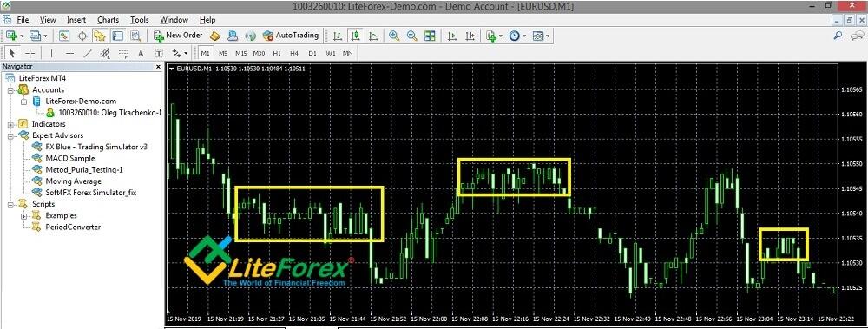Select the Text Label tool
868x329 pixels.
pyautogui.click(x=158, y=53)
